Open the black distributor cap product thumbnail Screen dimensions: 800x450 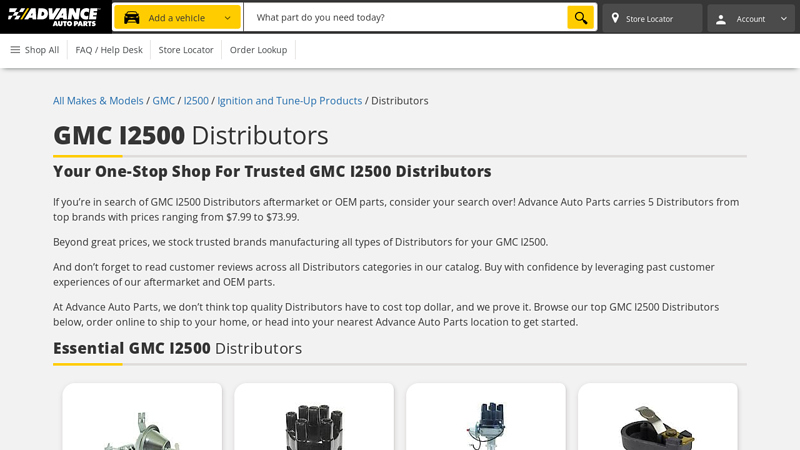314,428
